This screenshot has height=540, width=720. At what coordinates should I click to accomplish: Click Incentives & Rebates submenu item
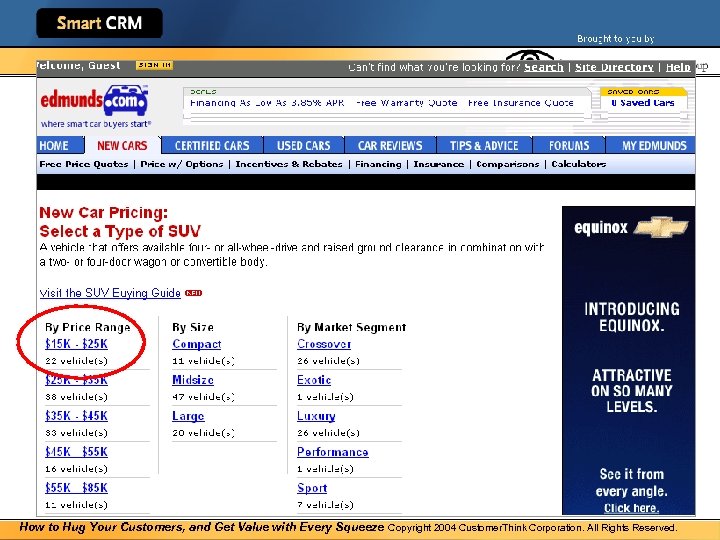tap(289, 164)
